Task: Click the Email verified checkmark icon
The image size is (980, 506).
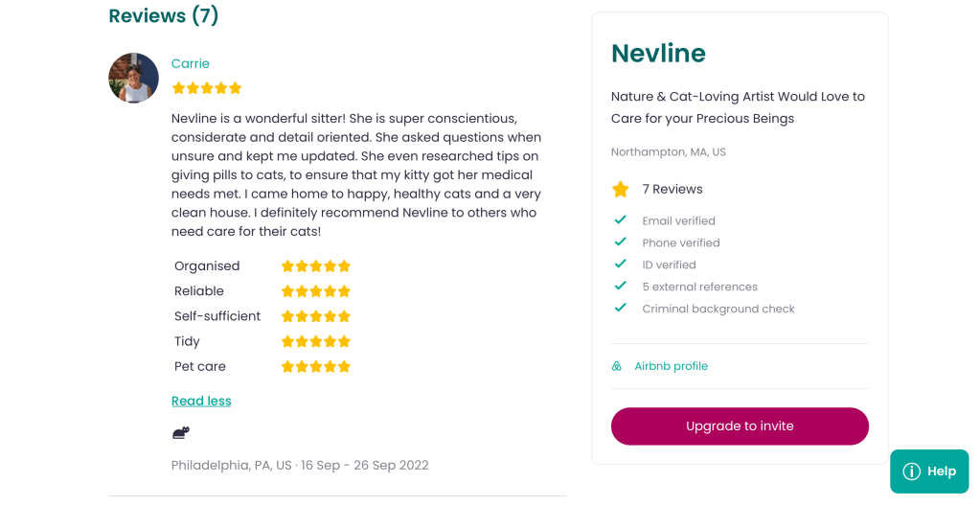Action: pyautogui.click(x=621, y=220)
